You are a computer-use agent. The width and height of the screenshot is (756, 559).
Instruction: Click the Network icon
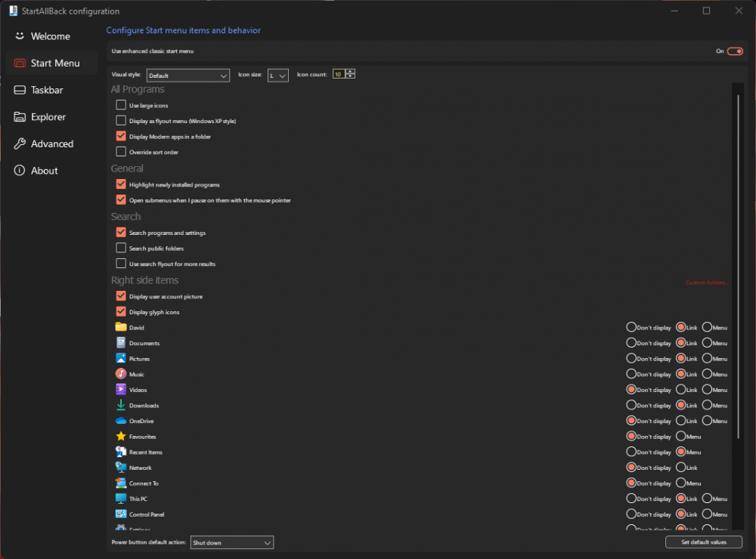click(x=121, y=468)
